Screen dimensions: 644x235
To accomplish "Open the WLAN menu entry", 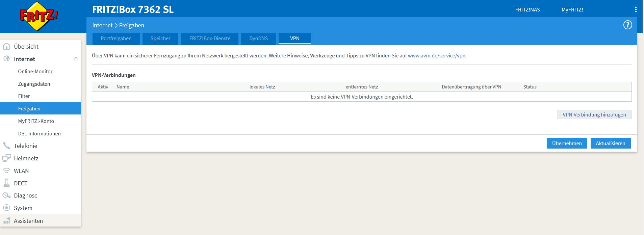I will [21, 171].
